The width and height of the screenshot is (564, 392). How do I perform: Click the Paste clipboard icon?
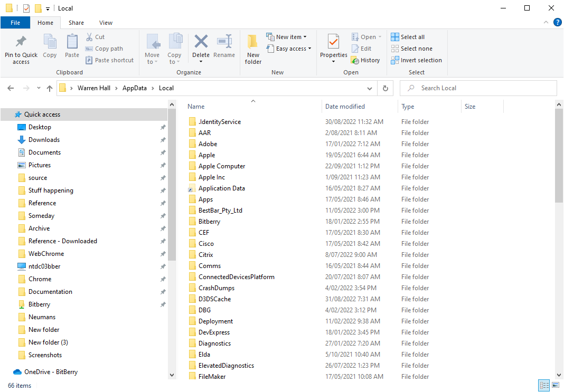72,46
